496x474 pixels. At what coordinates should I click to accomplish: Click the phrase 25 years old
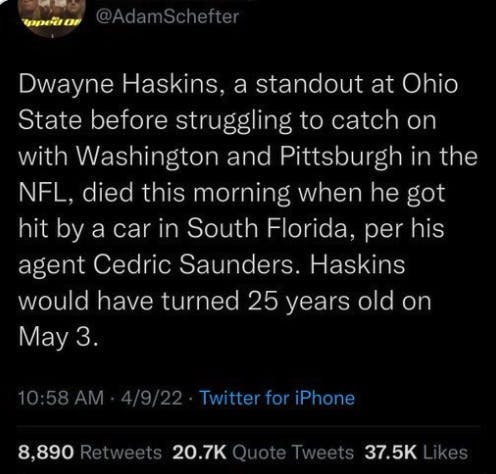point(321,301)
